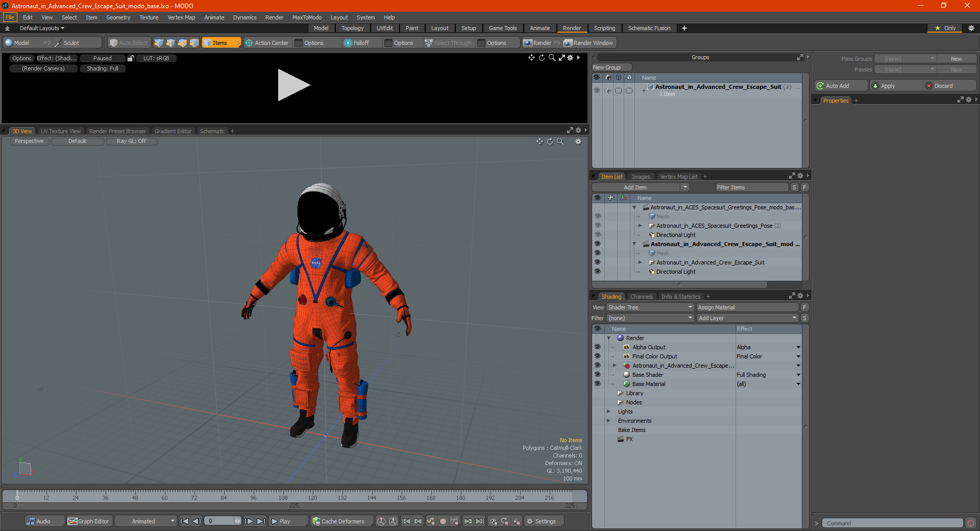Click the Assign Material button
The image size is (980, 531).
point(747,307)
